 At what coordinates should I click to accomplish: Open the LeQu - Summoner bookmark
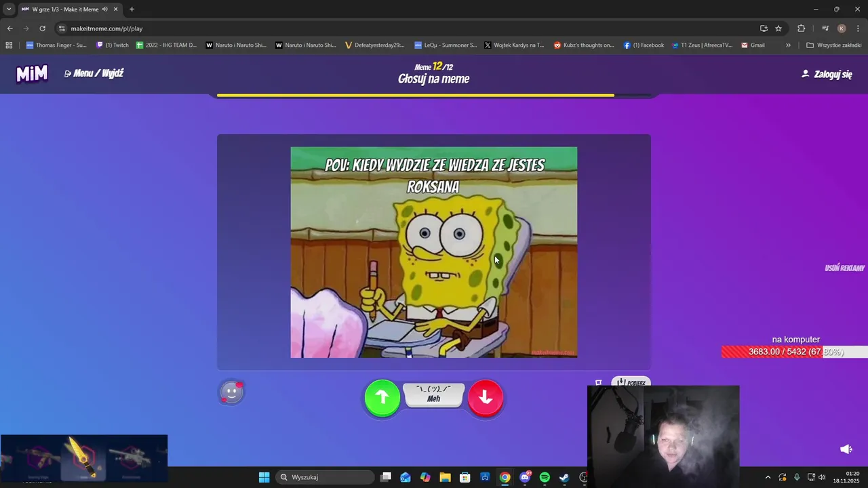point(446,45)
